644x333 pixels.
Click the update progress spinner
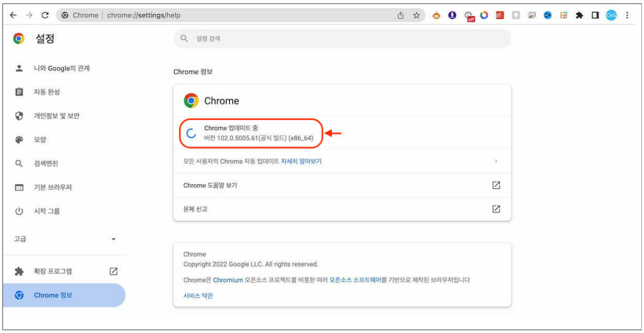tap(191, 133)
